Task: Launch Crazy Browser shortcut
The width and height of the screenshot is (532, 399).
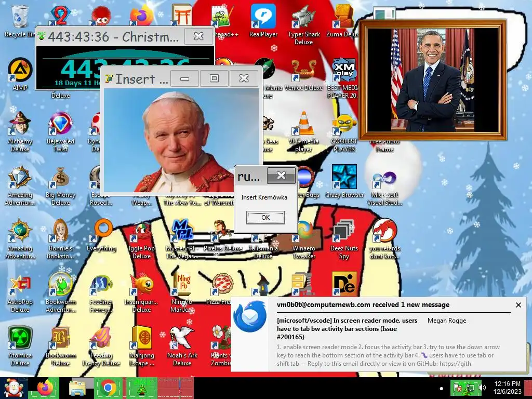Action: 344,181
